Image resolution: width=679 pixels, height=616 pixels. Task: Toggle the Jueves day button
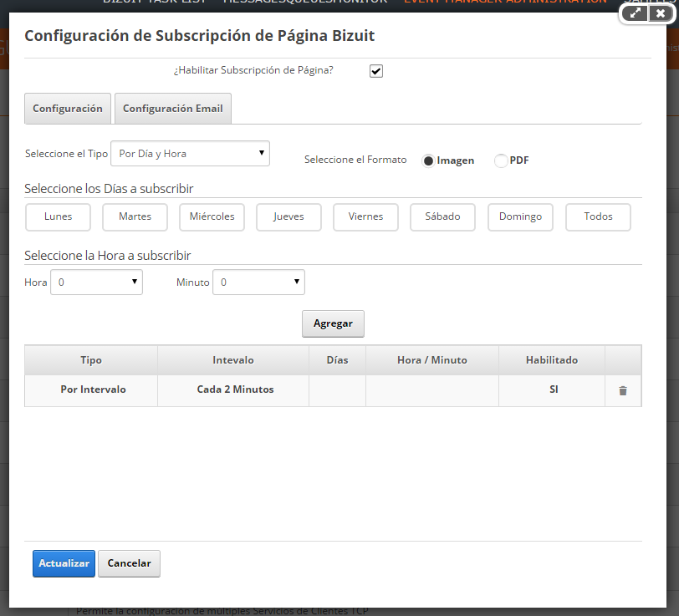click(x=288, y=216)
